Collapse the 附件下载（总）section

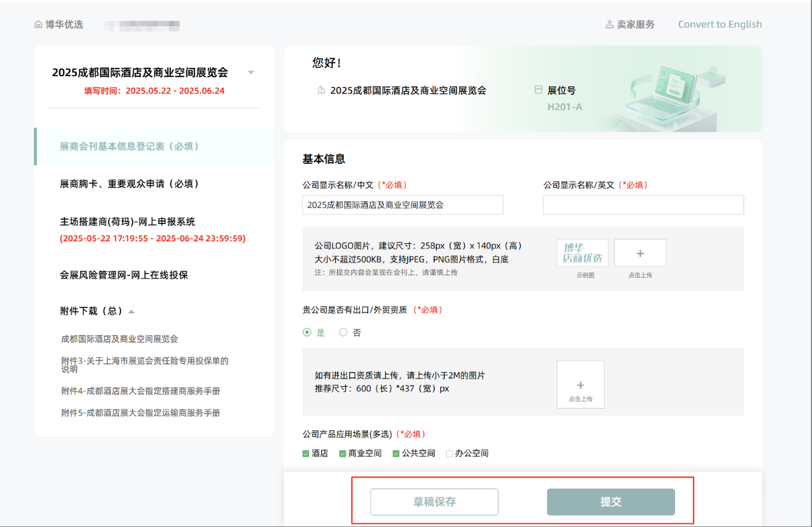131,312
